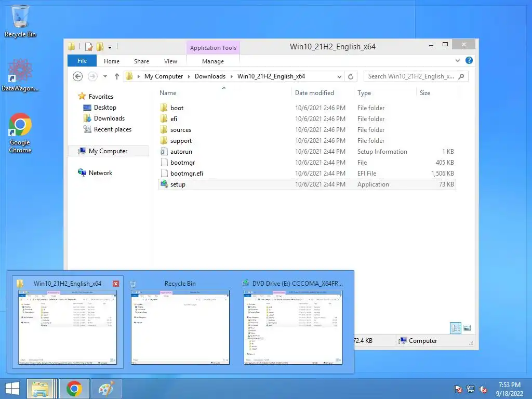The height and width of the screenshot is (399, 532).
Task: Open Desktop in navigation pane
Action: [x=105, y=108]
